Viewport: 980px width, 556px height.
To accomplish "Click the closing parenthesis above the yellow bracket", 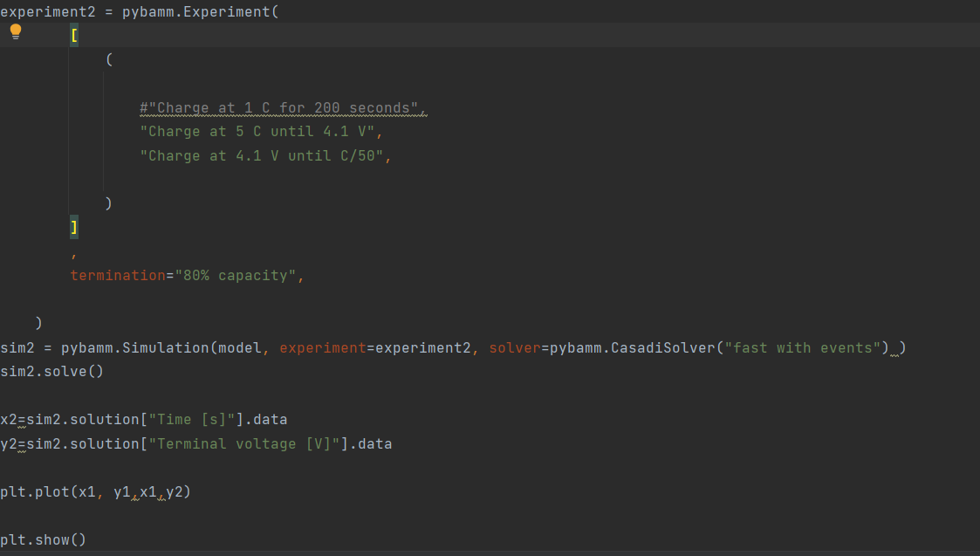I will [x=109, y=203].
